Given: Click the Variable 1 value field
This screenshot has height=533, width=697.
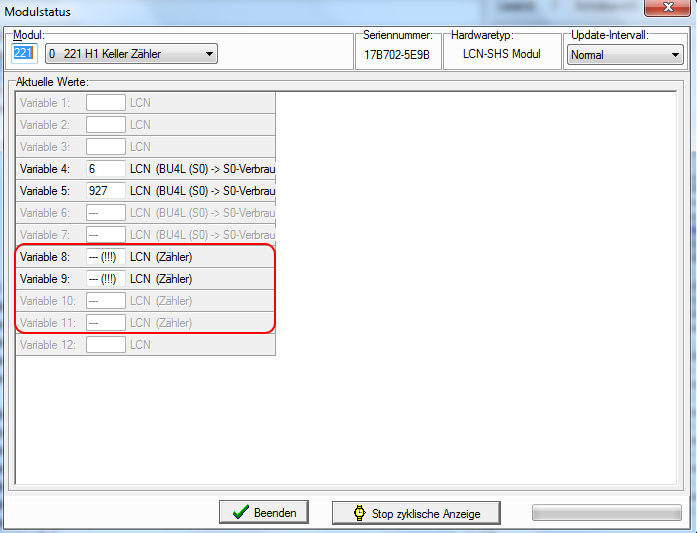Looking at the screenshot, I should 105,103.
